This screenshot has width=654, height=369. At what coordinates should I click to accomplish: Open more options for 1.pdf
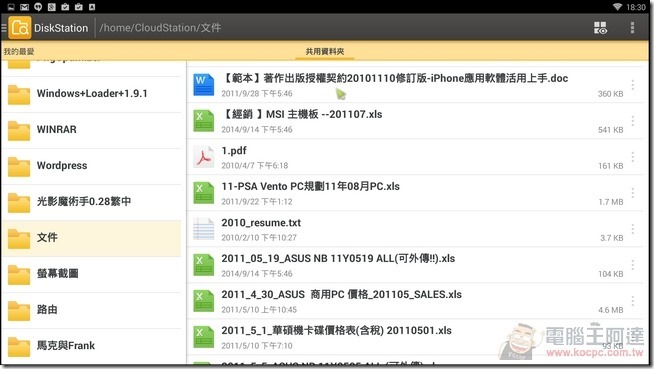point(633,157)
